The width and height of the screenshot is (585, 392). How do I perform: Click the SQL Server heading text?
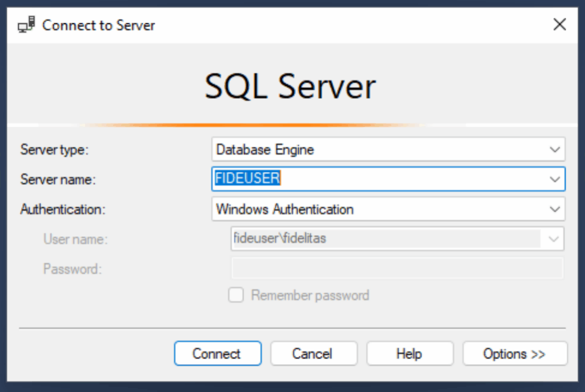(290, 87)
